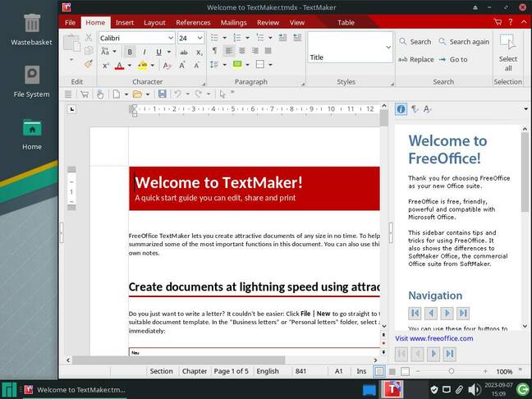Toggle justified paragraph alignment

(268, 51)
